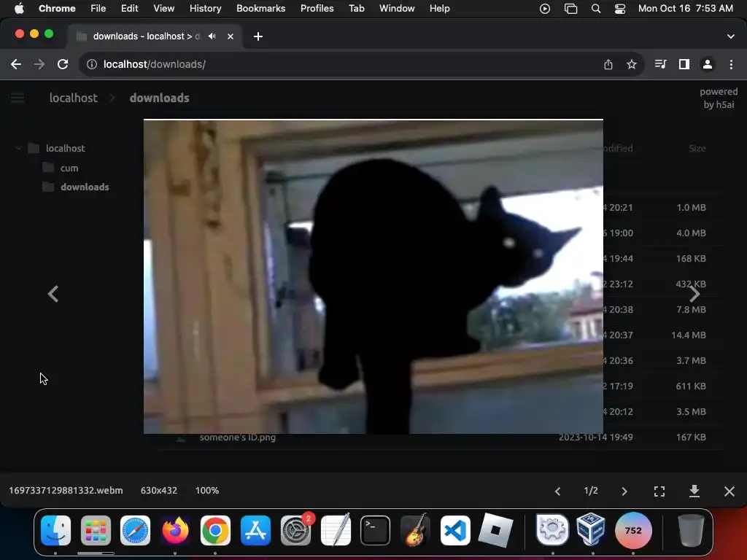Go to previous item in preview bar
The height and width of the screenshot is (560, 747).
click(x=558, y=491)
